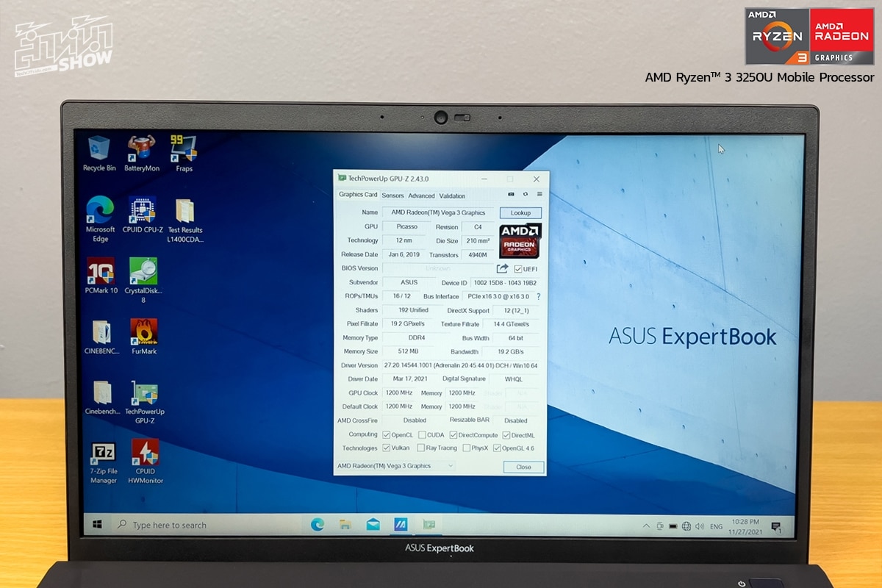
Task: Toggle the DirectCompute checkbox
Action: (453, 435)
